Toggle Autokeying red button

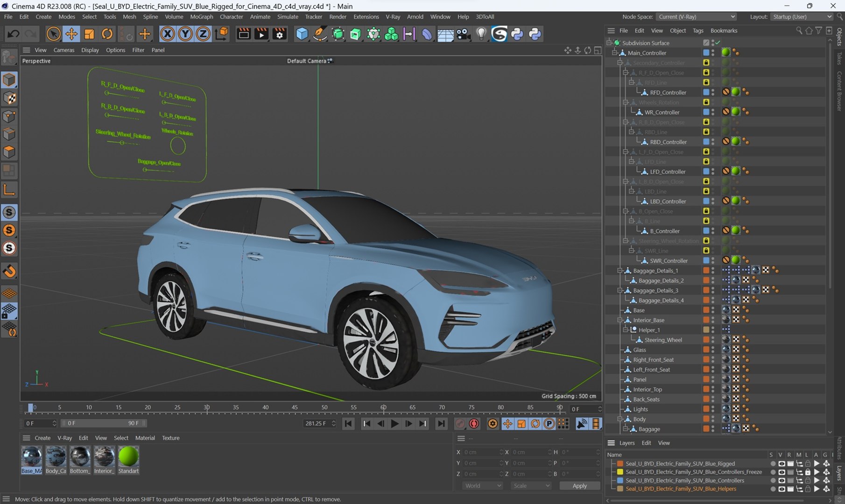click(474, 423)
